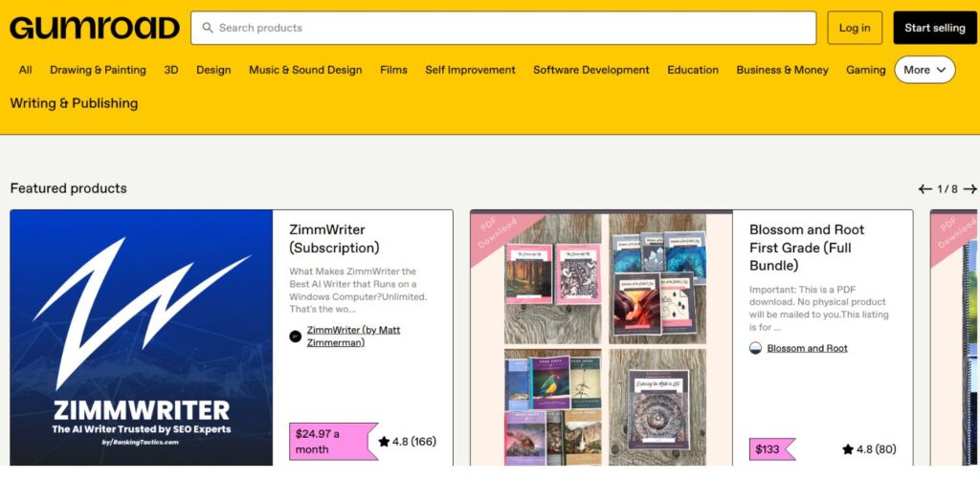
Task: Go to next featured products page
Action: click(x=970, y=188)
